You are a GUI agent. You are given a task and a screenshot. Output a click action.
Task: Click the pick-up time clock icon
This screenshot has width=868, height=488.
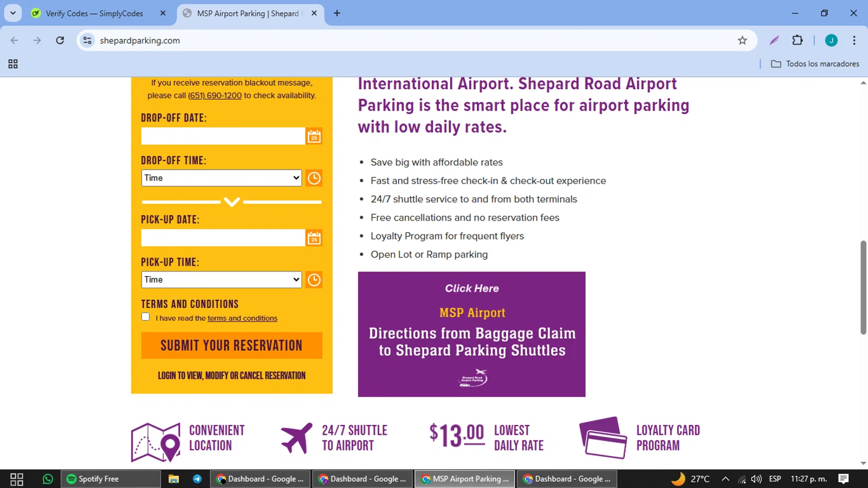(x=314, y=280)
